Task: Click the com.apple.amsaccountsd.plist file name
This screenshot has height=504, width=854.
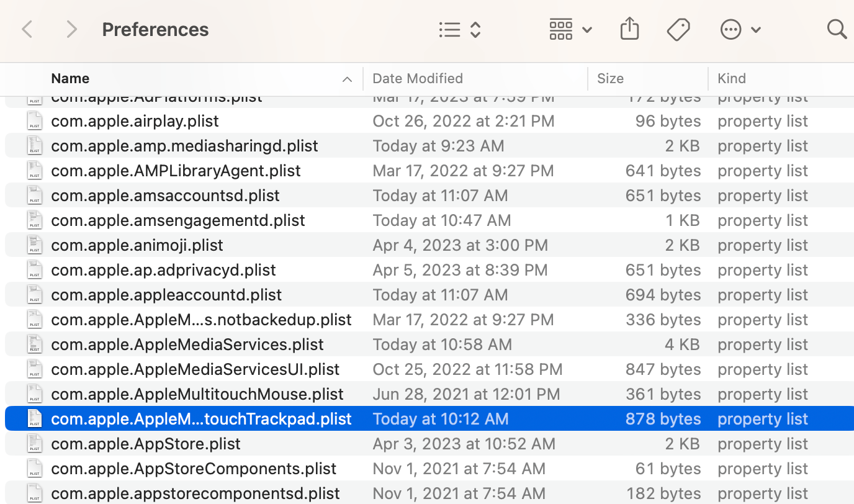Action: pos(165,196)
